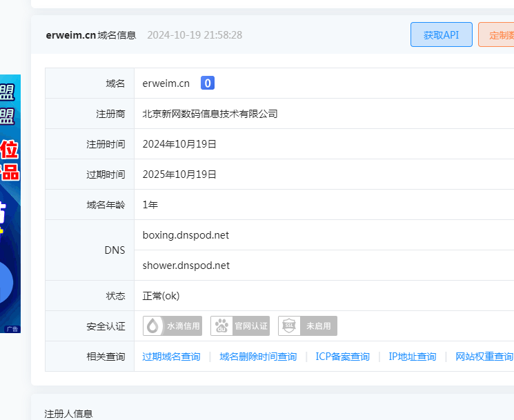Viewport: 514px width, 420px height.
Task: Click the orange 定制 button
Action: pyautogui.click(x=496, y=34)
